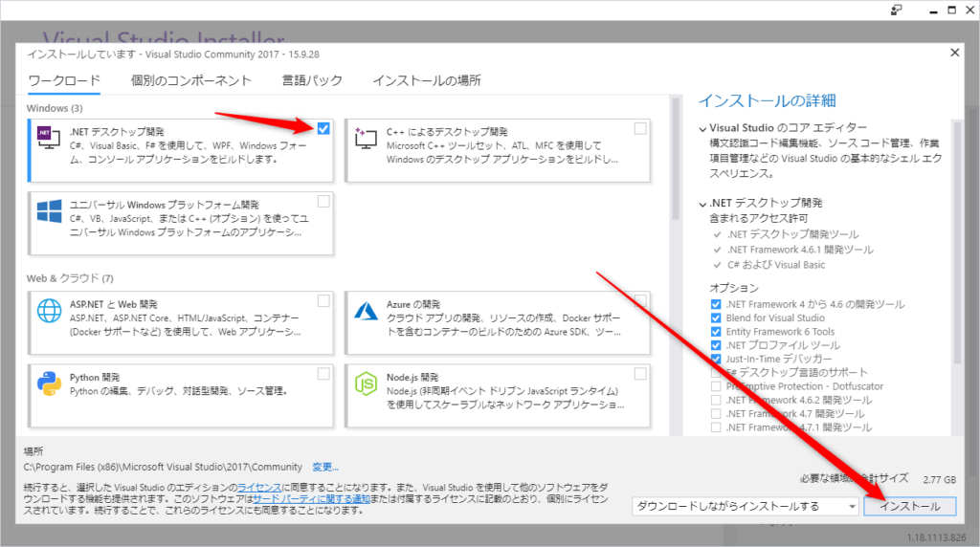Click the Azure development icon

[366, 311]
